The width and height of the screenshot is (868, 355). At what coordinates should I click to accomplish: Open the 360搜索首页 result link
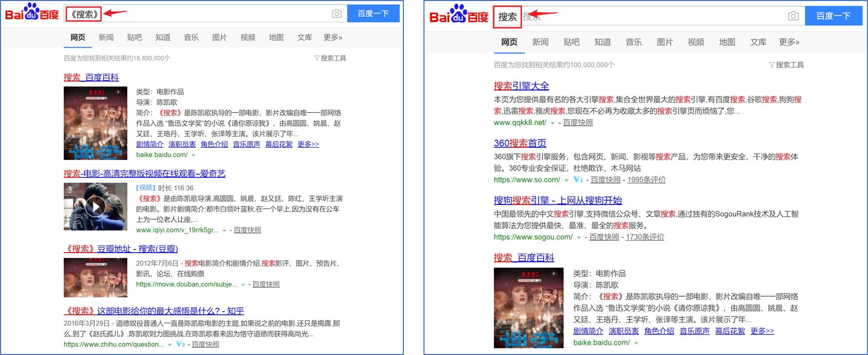coord(520,143)
